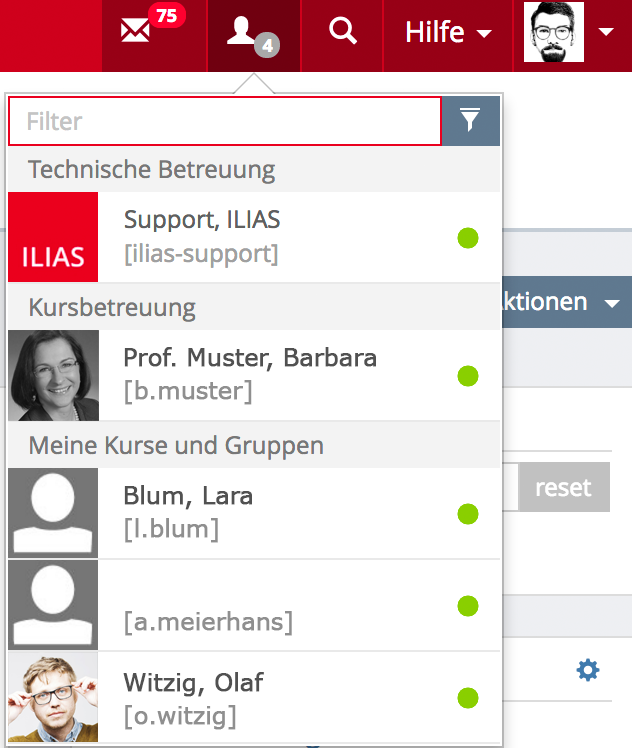
Task: Click the green status dot for a.meierhans
Action: pos(467,606)
